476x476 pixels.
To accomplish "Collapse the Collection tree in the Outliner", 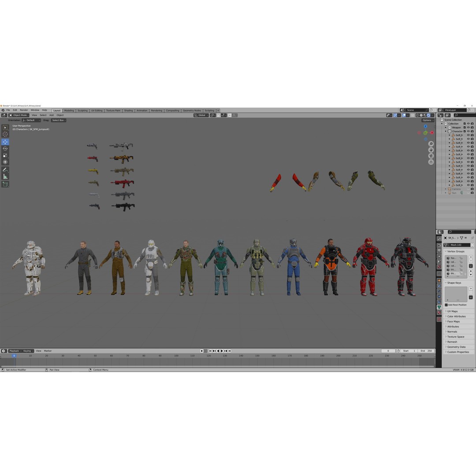I will (x=442, y=123).
